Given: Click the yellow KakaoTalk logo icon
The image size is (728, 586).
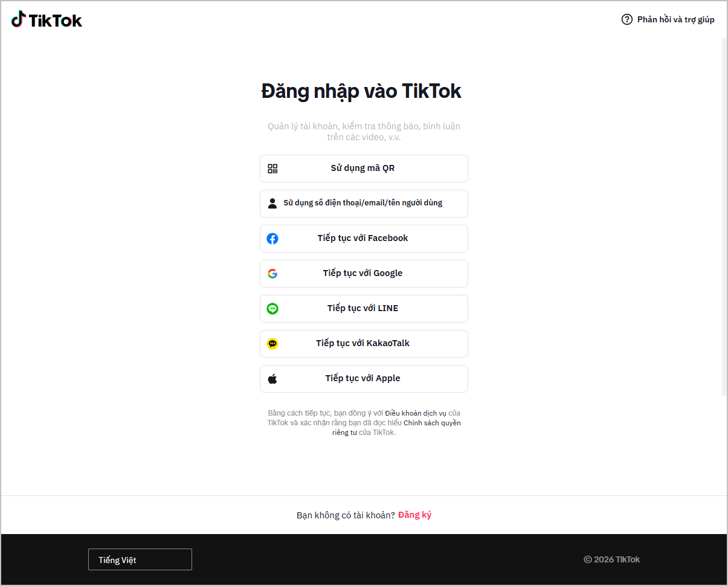Looking at the screenshot, I should pos(272,344).
